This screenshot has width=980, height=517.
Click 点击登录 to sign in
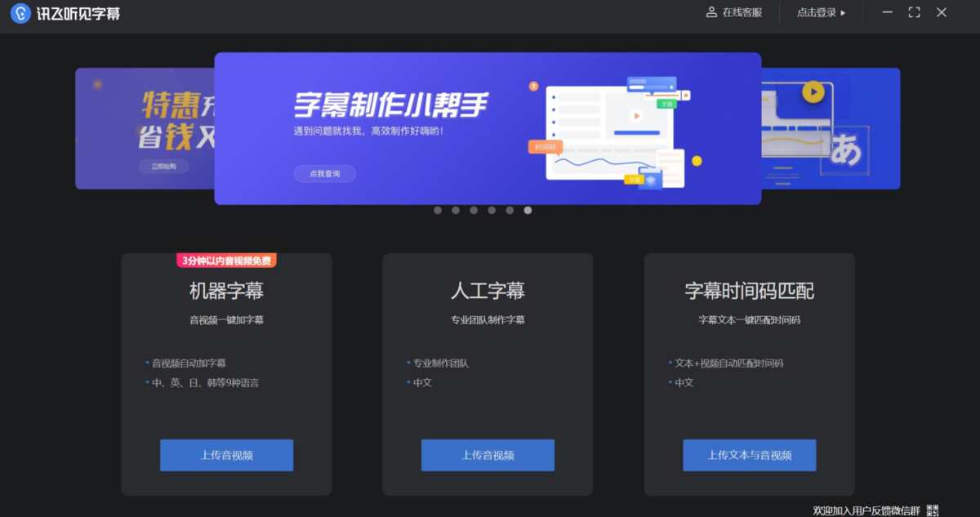(821, 13)
